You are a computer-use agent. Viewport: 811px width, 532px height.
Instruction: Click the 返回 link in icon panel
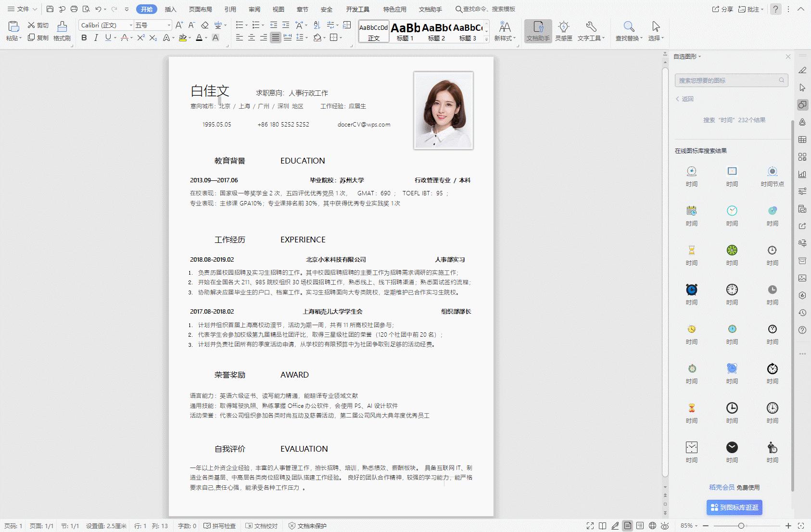tap(685, 99)
